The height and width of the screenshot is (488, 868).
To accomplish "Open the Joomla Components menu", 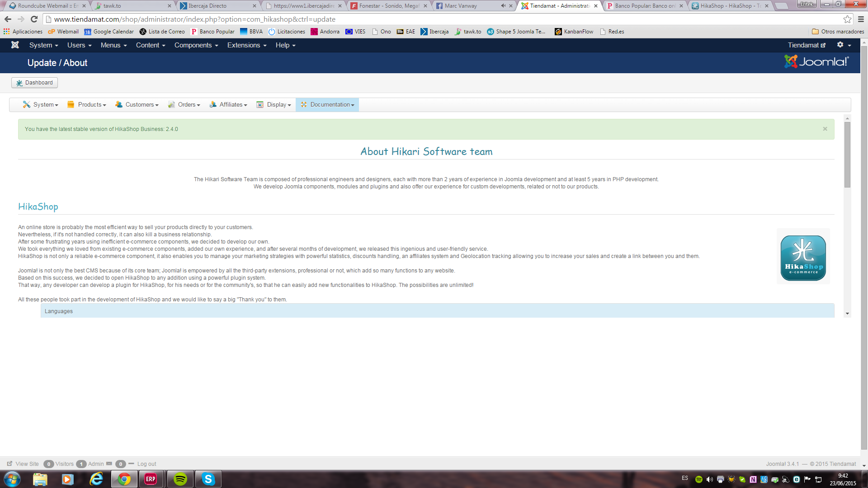I will tap(196, 45).
